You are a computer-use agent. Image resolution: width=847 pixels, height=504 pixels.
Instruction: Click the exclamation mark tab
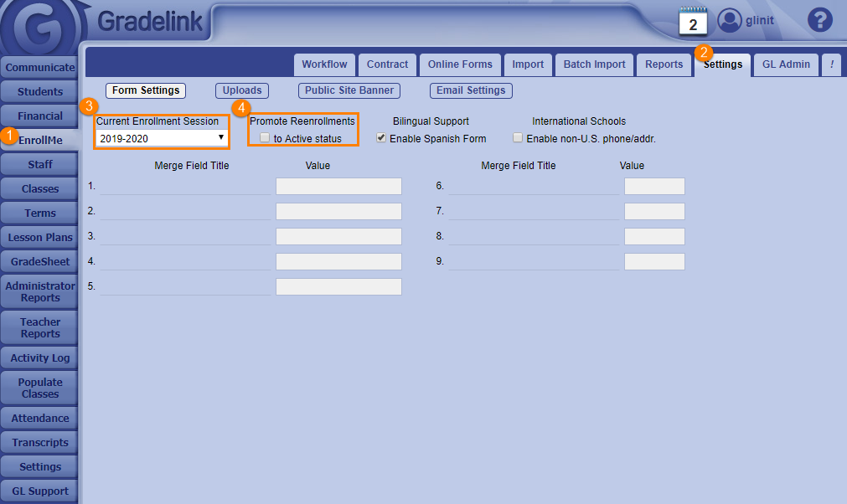tap(832, 64)
